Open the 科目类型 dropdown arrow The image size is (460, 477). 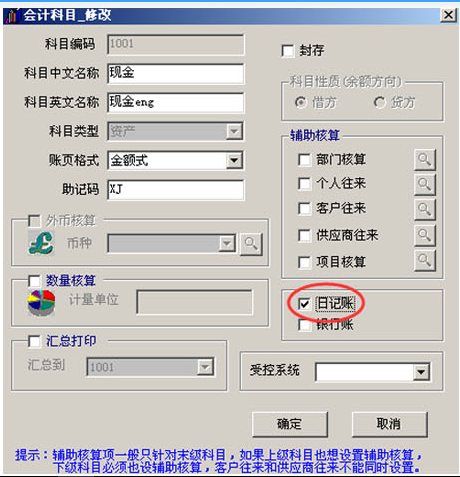[234, 131]
